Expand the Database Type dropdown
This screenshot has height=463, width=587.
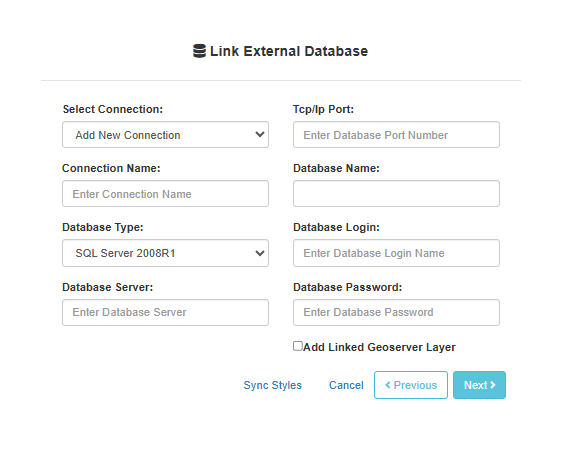165,253
